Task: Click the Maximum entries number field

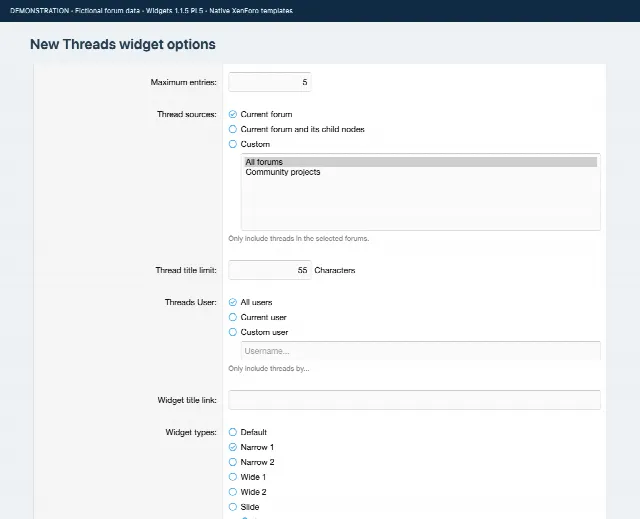Action: (x=270, y=82)
